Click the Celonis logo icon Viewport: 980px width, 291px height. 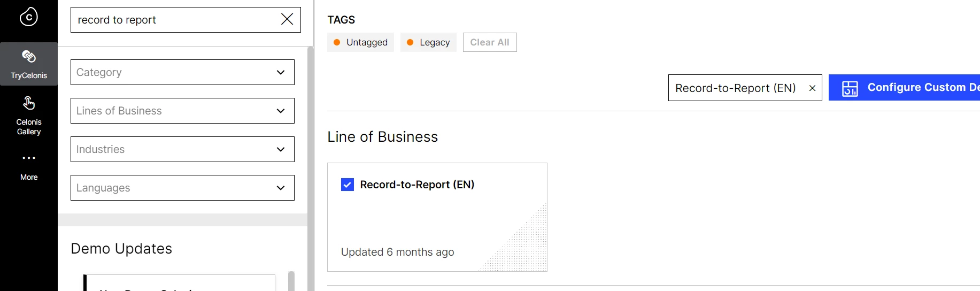click(29, 17)
